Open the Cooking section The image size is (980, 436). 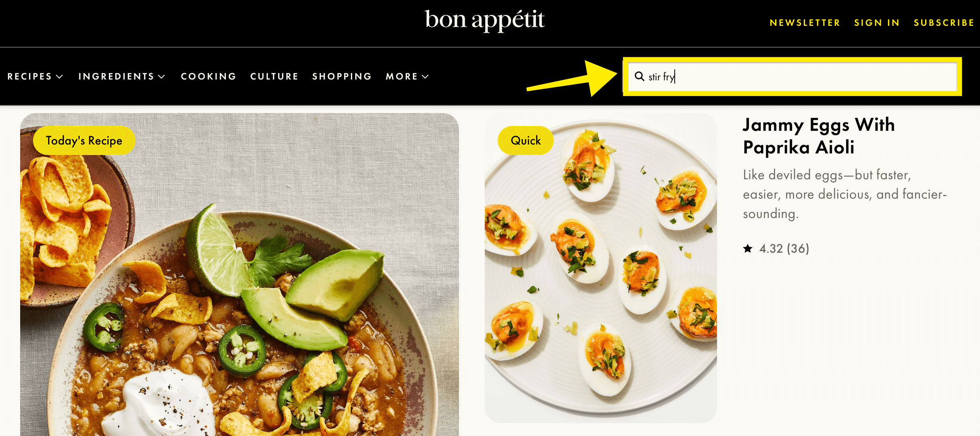click(x=209, y=76)
